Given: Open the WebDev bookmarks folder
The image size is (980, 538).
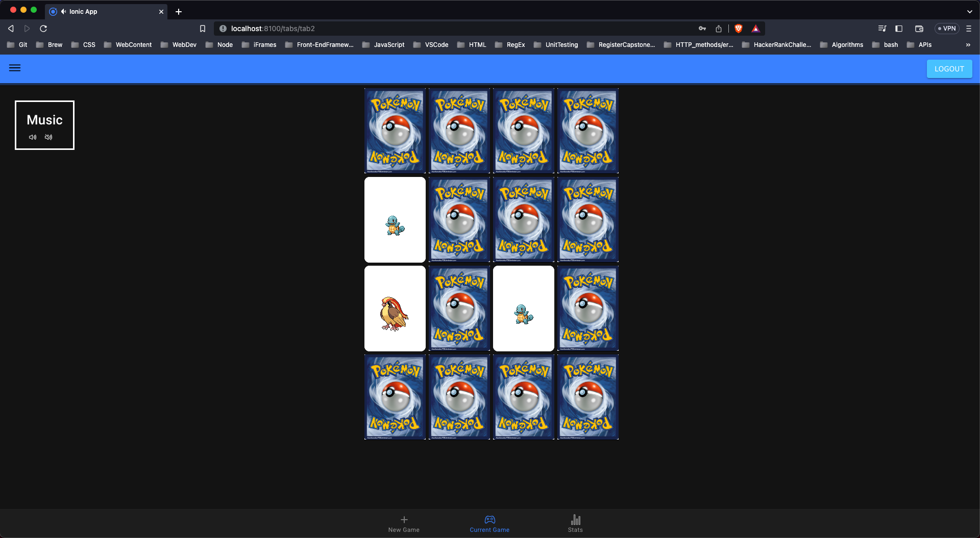Looking at the screenshot, I should (x=178, y=45).
